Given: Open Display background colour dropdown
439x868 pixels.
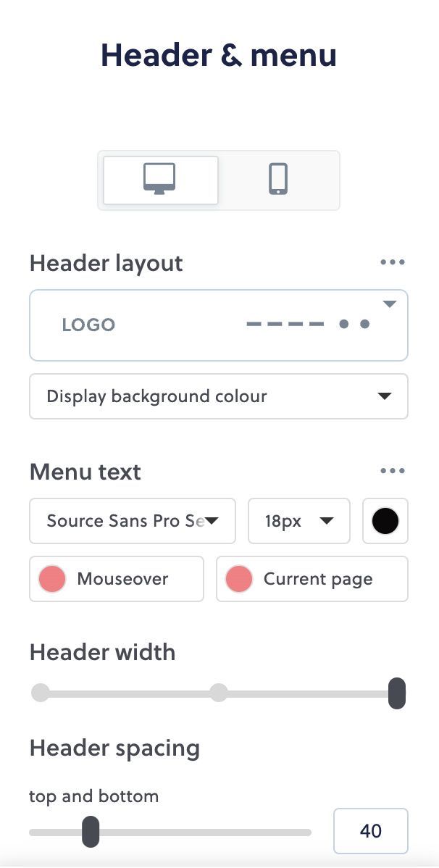Looking at the screenshot, I should [x=219, y=396].
